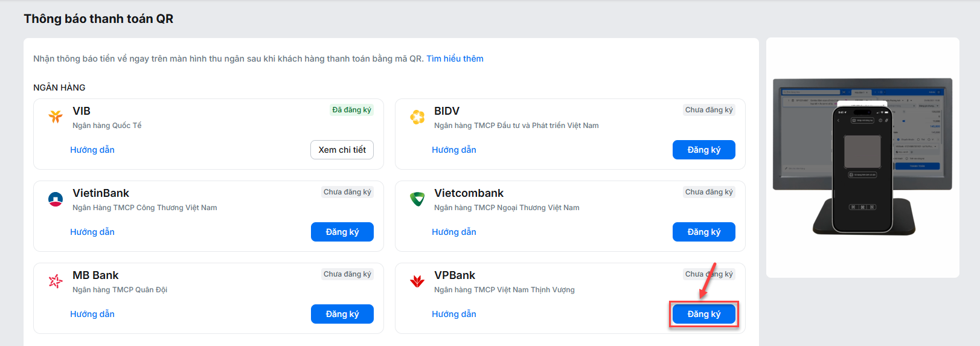
Task: Click 'Ngân hàng TMCP Ngoại Thương Việt Nam' text
Action: pyautogui.click(x=507, y=208)
